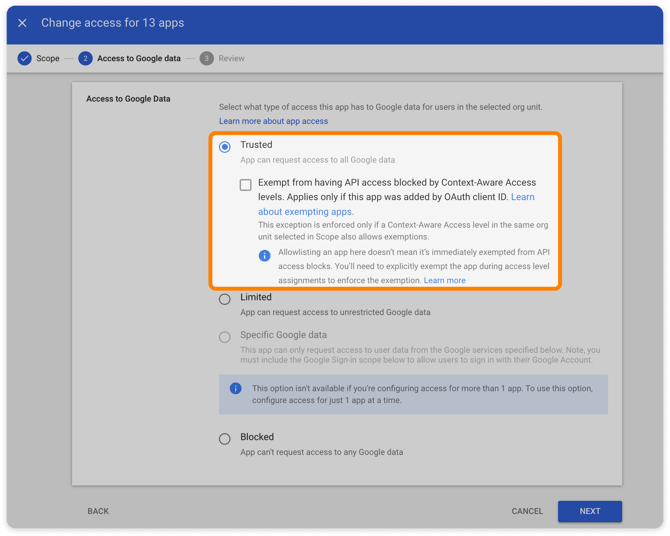670x536 pixels.
Task: Select the Blocked radio button
Action: (x=225, y=439)
